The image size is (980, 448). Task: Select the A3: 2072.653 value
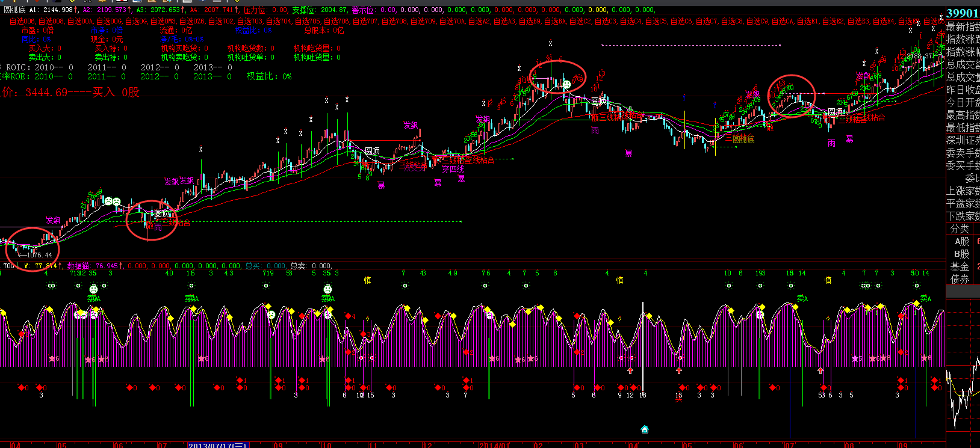(161, 10)
